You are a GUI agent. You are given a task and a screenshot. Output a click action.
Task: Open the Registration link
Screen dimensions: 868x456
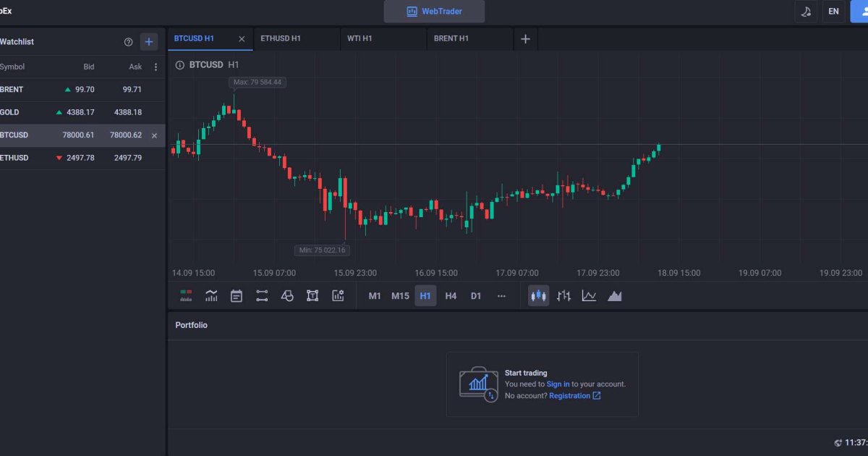(x=575, y=396)
